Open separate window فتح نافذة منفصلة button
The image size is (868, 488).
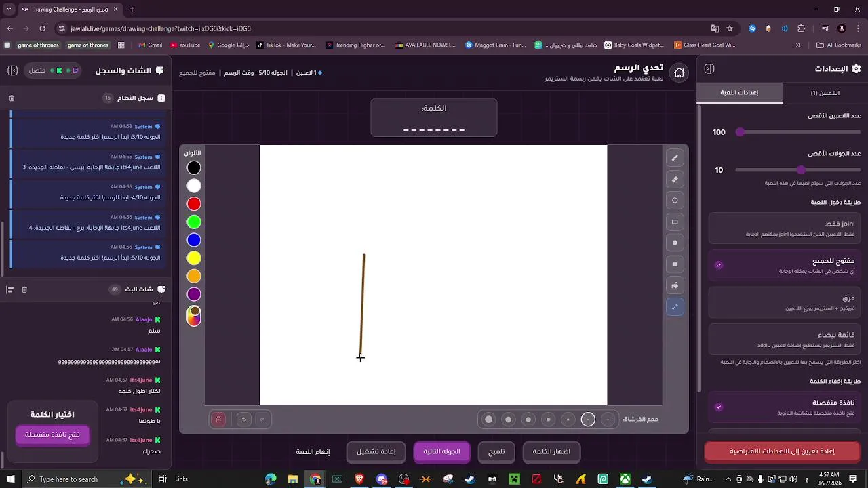point(52,435)
